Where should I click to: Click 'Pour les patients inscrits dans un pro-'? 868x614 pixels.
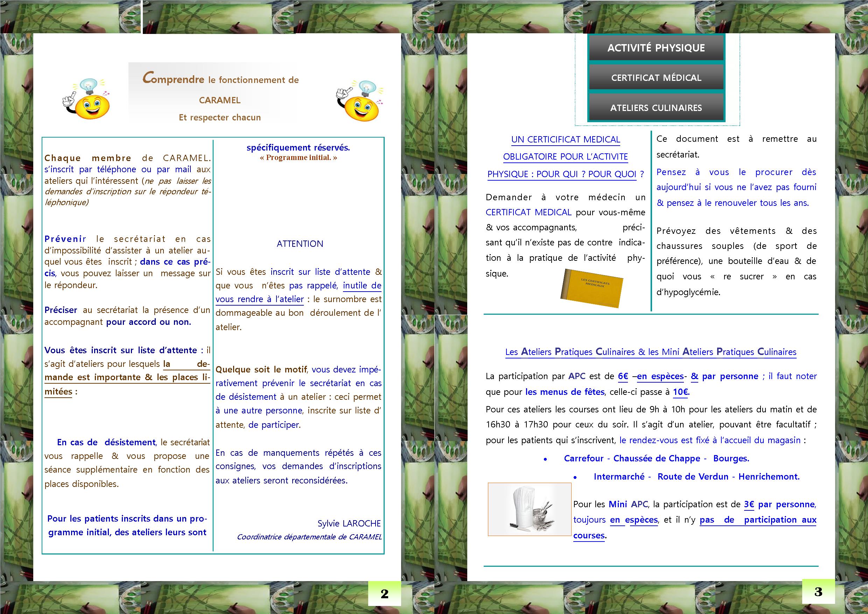(x=127, y=519)
